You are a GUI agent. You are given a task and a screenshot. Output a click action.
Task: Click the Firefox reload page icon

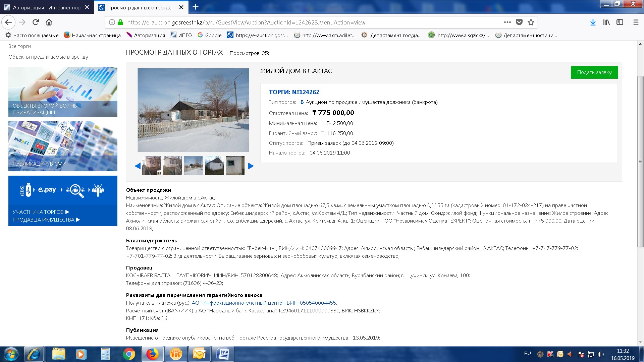pos(36,22)
